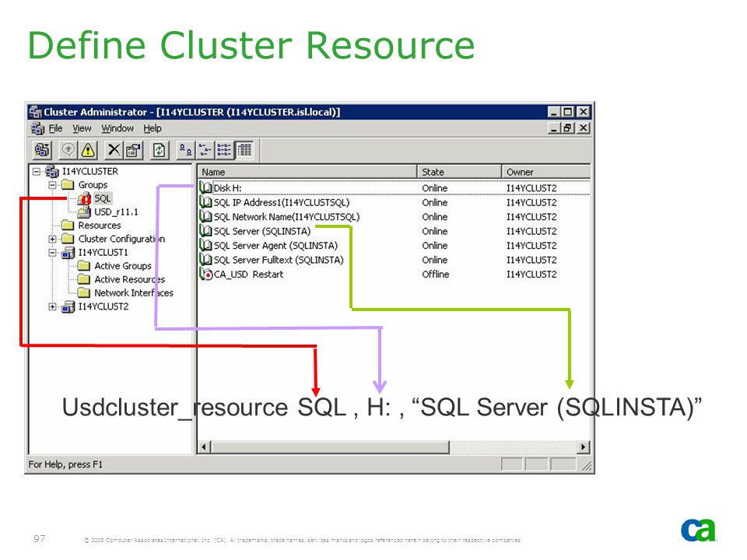The height and width of the screenshot is (560, 747).
Task: Open the View menu
Action: click(x=82, y=128)
